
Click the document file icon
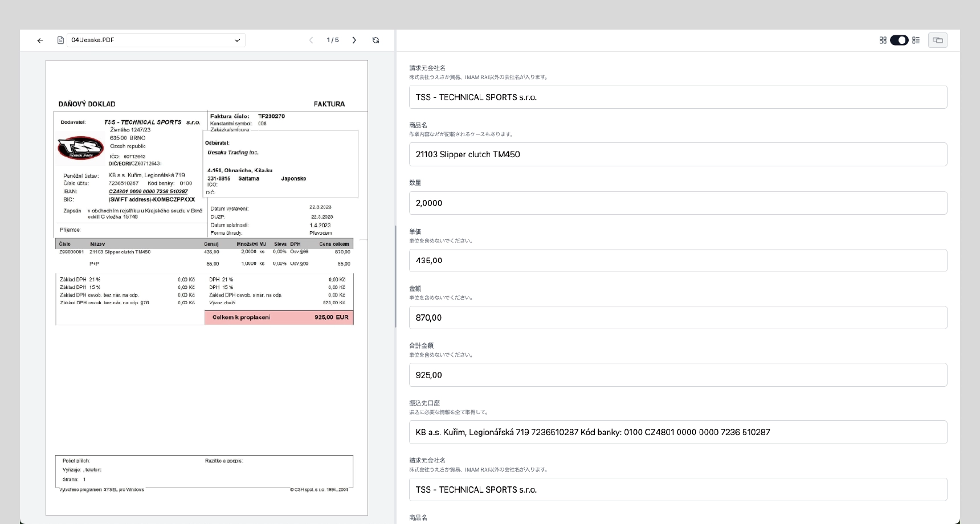tap(60, 40)
